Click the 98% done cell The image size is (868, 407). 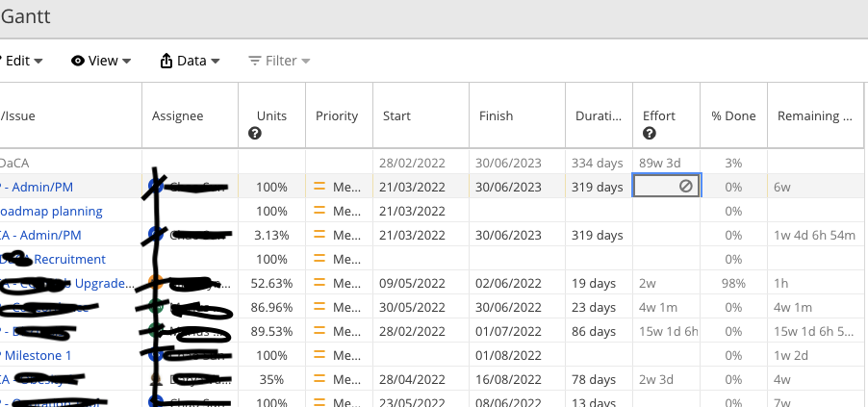tap(733, 284)
